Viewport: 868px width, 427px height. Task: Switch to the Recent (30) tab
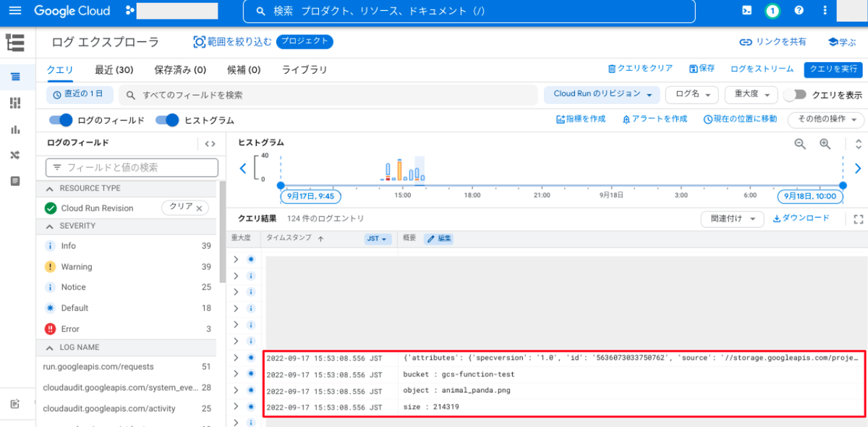(x=114, y=69)
